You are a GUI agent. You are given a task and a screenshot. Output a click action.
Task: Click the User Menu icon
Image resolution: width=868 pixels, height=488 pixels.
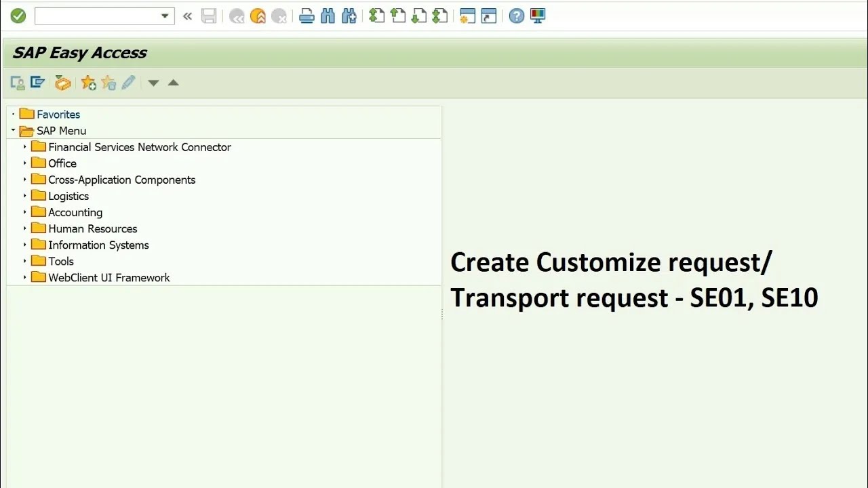pyautogui.click(x=18, y=83)
